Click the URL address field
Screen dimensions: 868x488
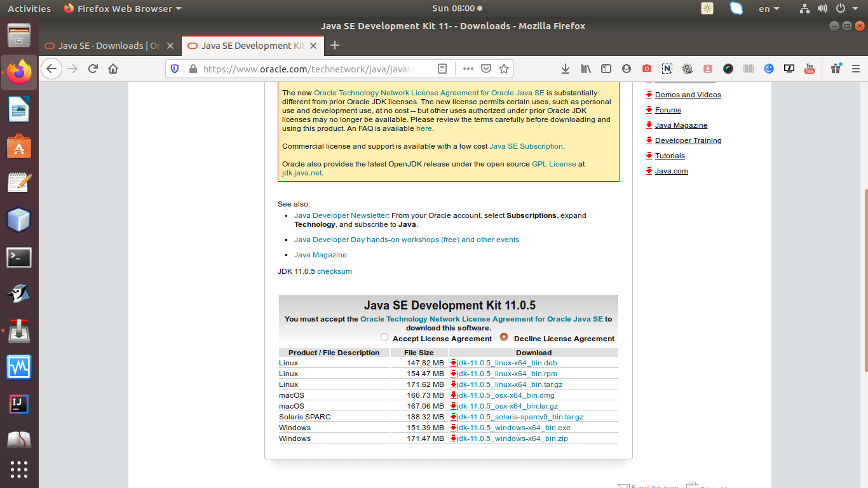coord(308,69)
